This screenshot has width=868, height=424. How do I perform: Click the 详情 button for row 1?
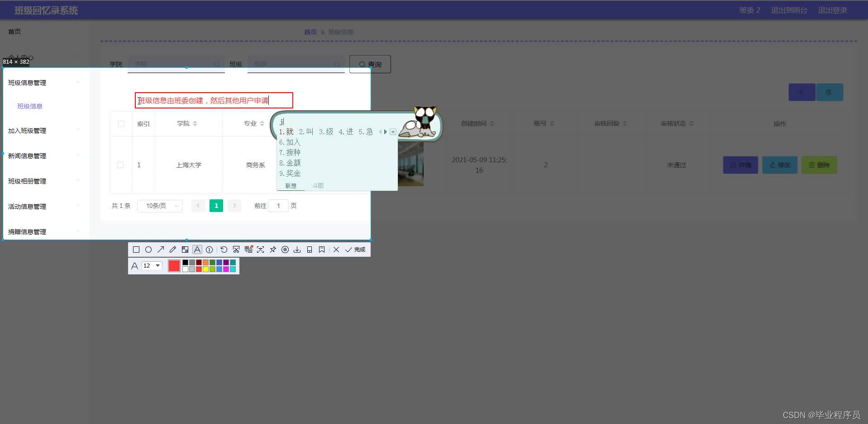740,165
